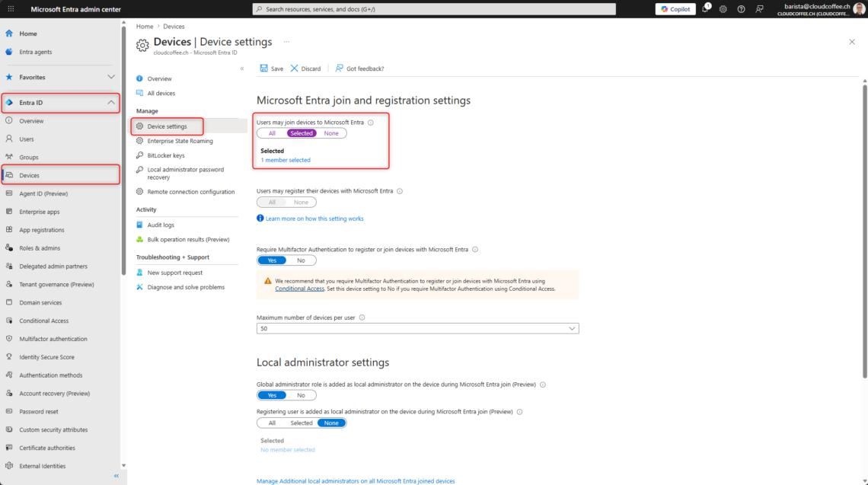The height and width of the screenshot is (485, 868).
Task: Open the 1 member selected link
Action: point(286,160)
